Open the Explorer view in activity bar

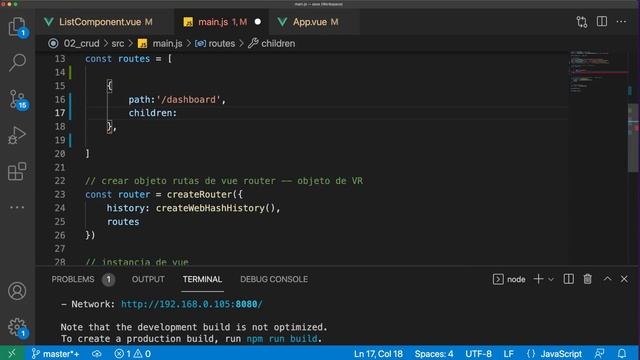17,27
